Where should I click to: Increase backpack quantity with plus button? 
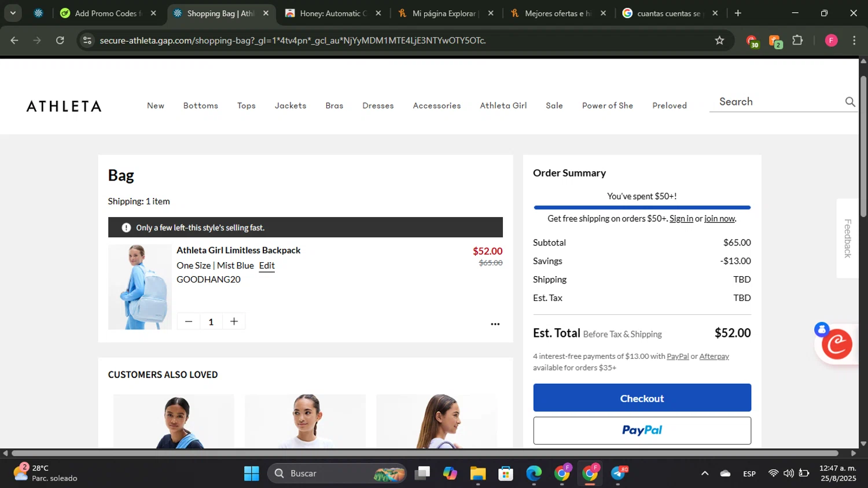coord(234,321)
